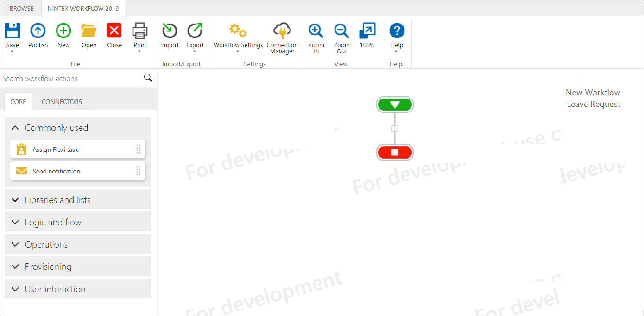This screenshot has height=316, width=644.
Task: Expand the Workflow Settings dropdown arrow
Action: [238, 51]
